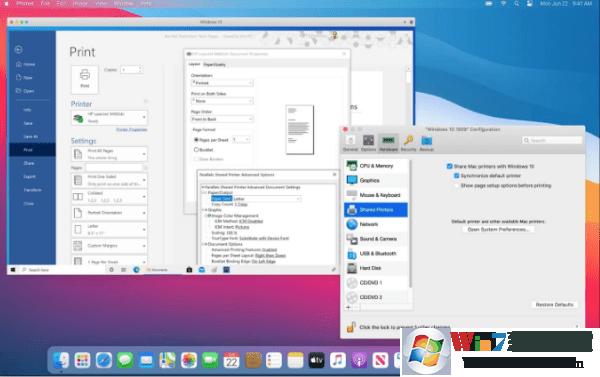Click the Windows taskbar search box

(63, 270)
